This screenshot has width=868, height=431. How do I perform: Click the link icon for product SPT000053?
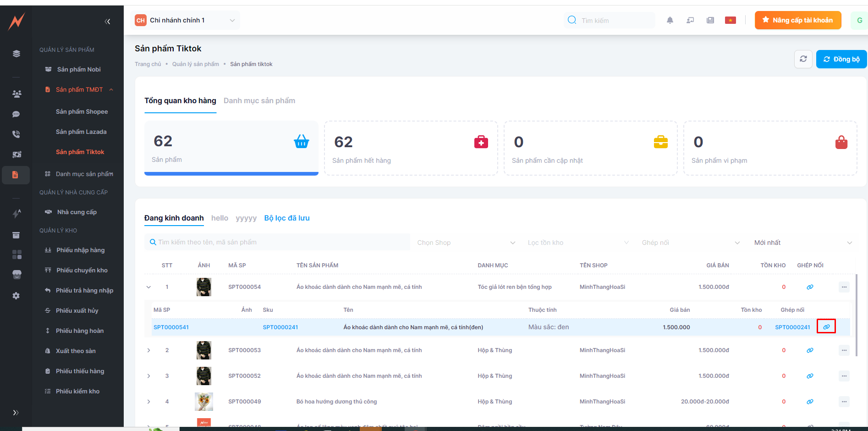pyautogui.click(x=810, y=350)
